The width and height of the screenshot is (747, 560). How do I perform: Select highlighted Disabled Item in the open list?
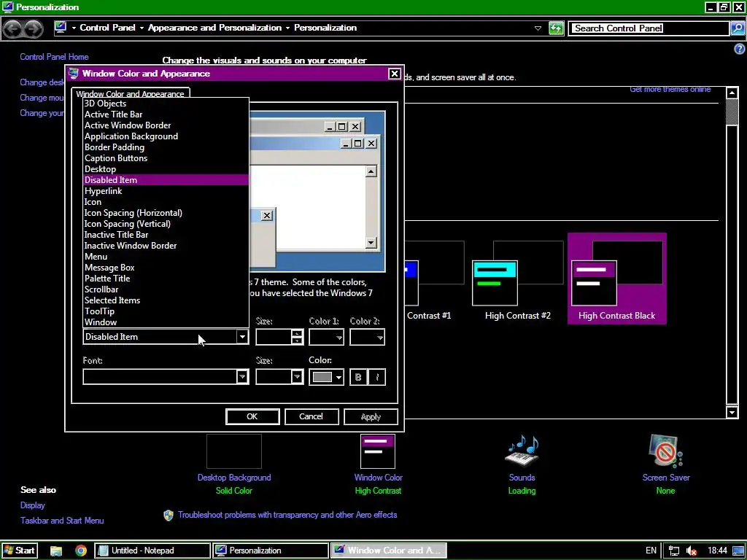click(166, 180)
